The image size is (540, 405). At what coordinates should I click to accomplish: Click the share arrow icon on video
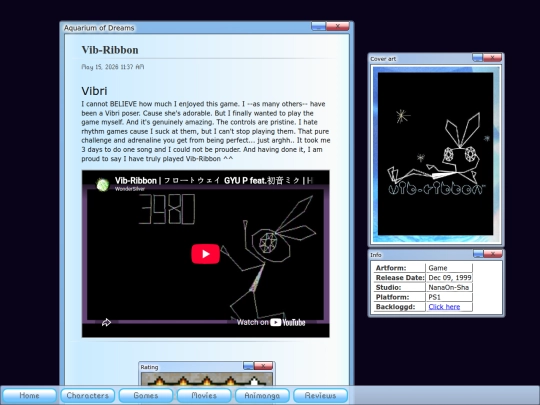tap(106, 322)
